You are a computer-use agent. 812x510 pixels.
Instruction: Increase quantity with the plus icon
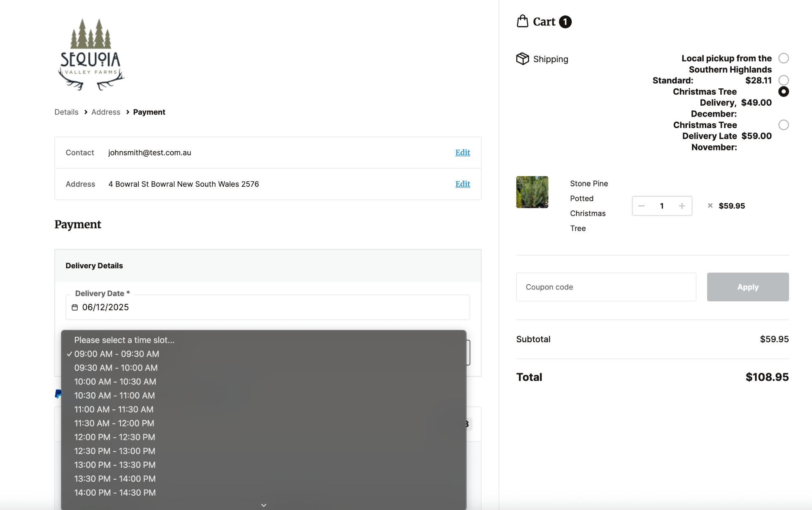click(x=682, y=206)
